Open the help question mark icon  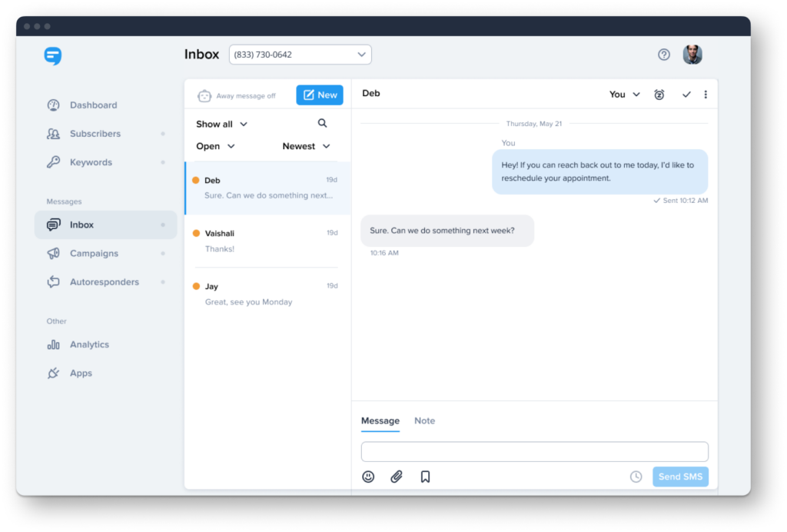pyautogui.click(x=663, y=55)
